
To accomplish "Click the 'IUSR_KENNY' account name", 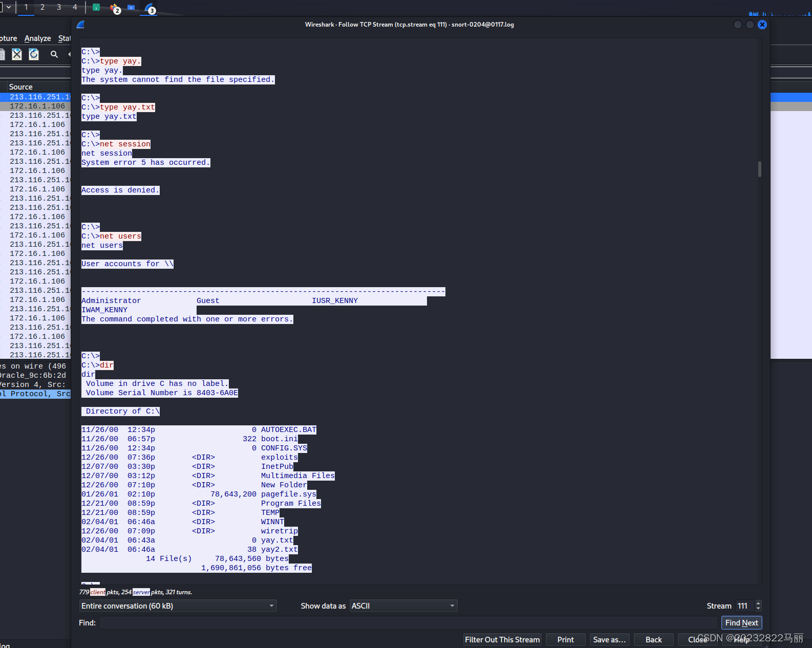I will click(335, 301).
